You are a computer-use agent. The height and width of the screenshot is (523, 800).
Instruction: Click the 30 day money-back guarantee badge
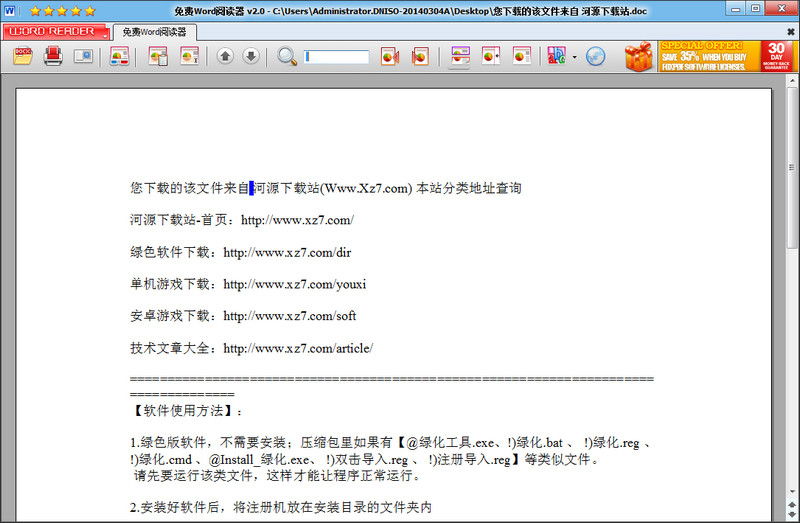tap(777, 56)
